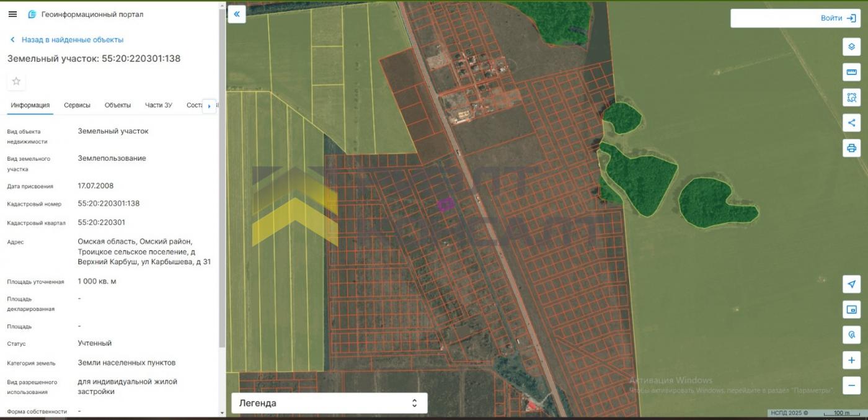
Task: Select the assignment date 17.07.2008
Action: pyautogui.click(x=95, y=185)
